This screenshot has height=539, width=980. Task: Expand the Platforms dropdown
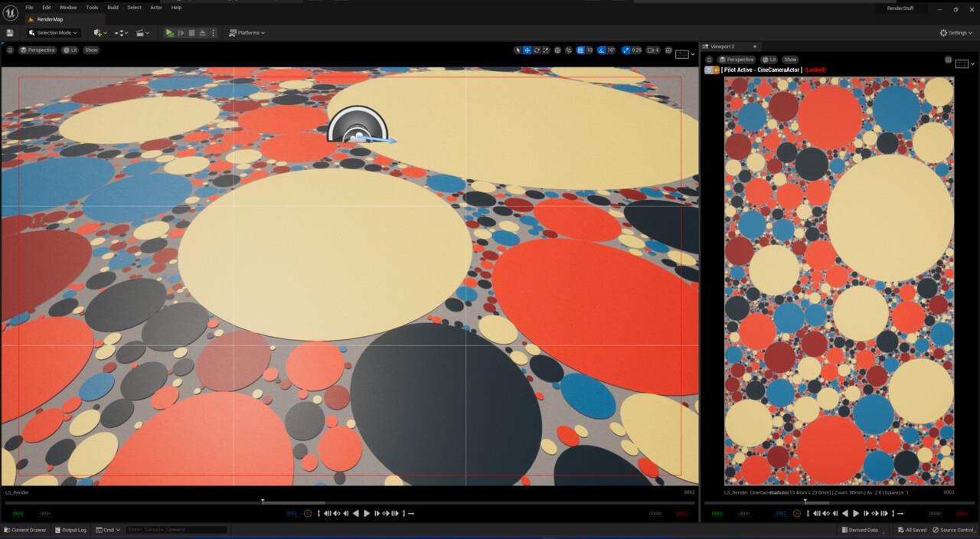click(247, 33)
